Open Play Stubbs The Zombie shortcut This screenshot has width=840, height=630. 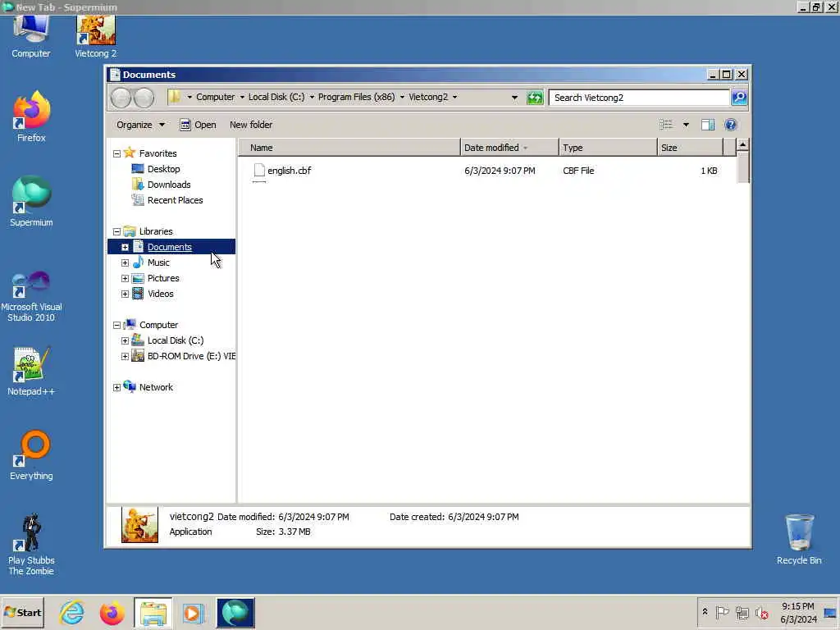click(x=31, y=545)
